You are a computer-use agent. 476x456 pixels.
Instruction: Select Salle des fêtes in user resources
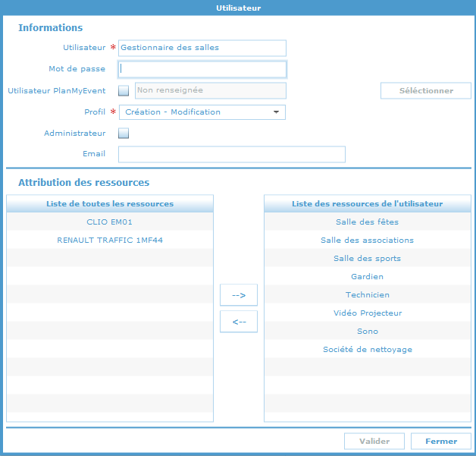pyautogui.click(x=367, y=222)
